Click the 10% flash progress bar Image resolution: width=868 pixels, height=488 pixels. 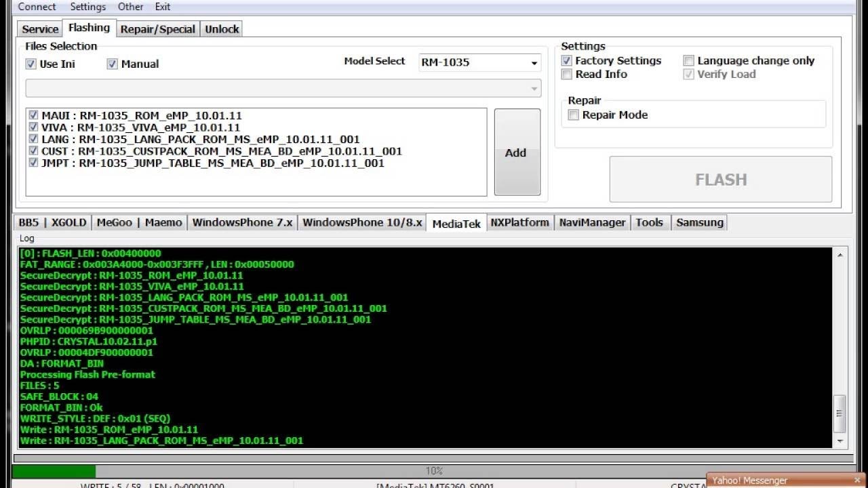tap(433, 470)
